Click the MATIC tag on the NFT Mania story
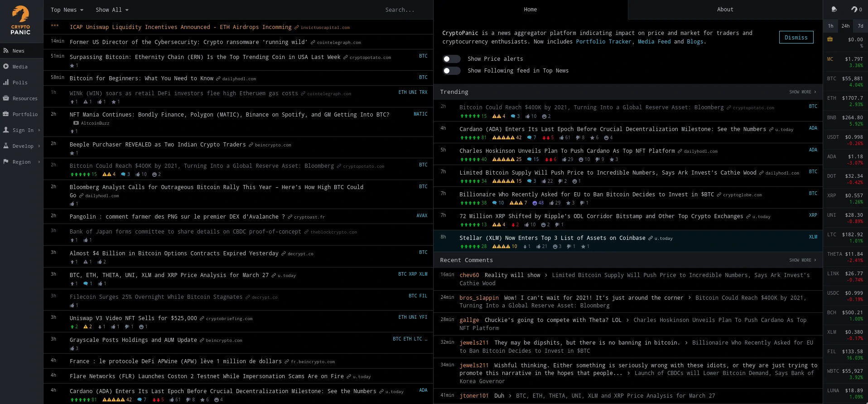This screenshot has height=404, width=868. [420, 114]
